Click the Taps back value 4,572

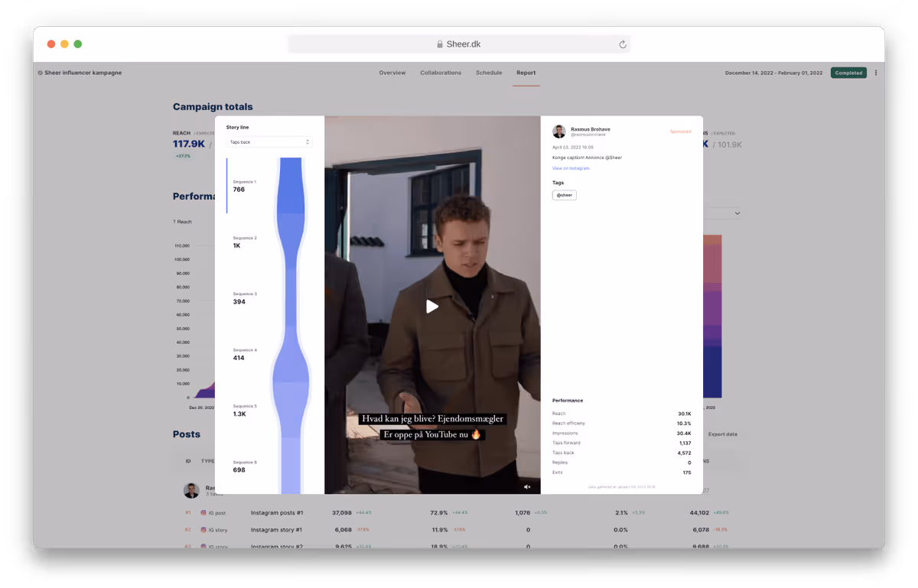click(x=685, y=453)
